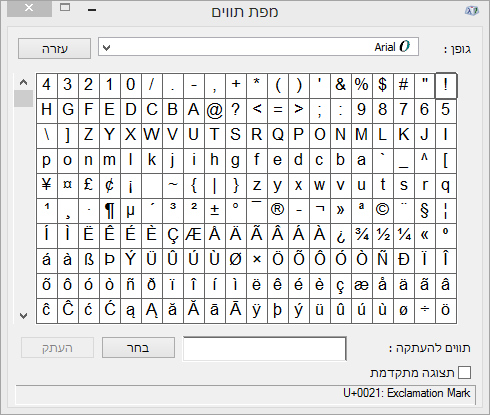Select the percent sign character
This screenshot has width=490, height=415.
click(x=362, y=86)
